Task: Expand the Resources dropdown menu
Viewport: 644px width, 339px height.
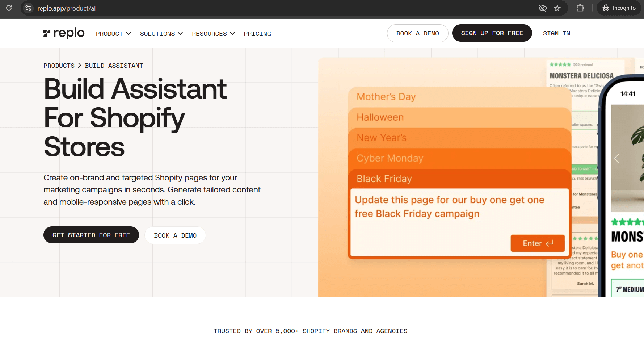Action: 213,34
